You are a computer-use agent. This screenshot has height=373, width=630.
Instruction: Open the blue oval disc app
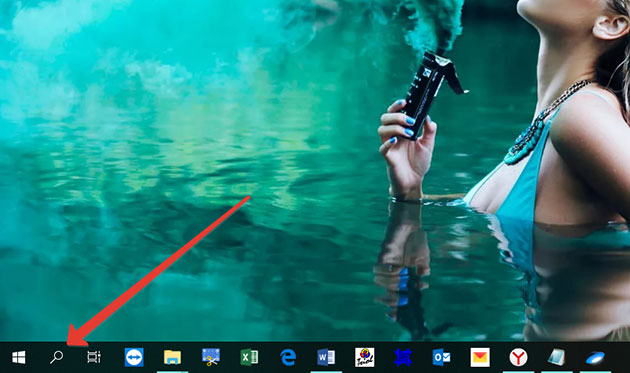595,357
